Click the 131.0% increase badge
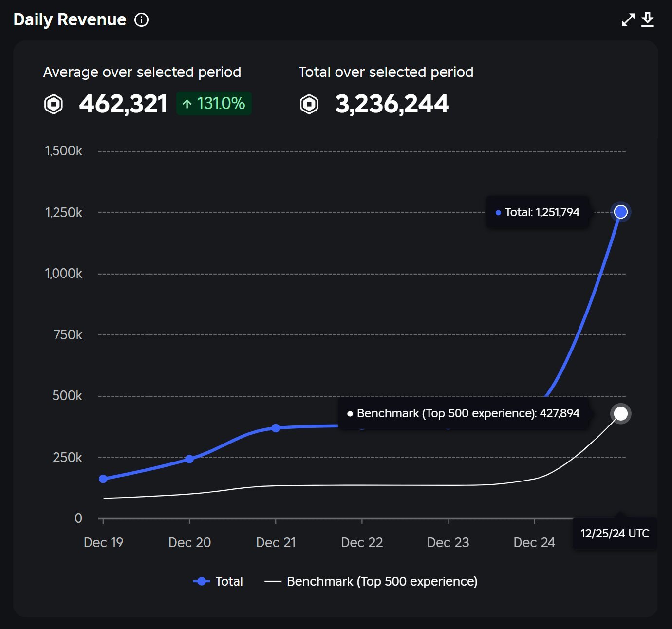The height and width of the screenshot is (629, 672). [214, 103]
